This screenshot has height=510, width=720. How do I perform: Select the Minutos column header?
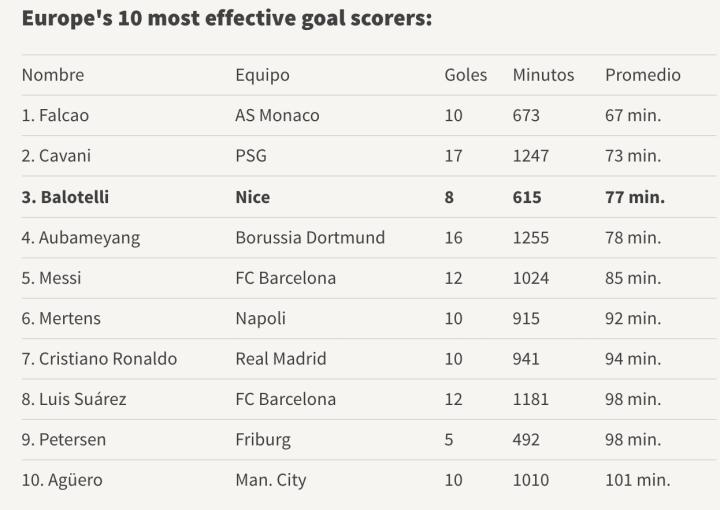click(543, 75)
